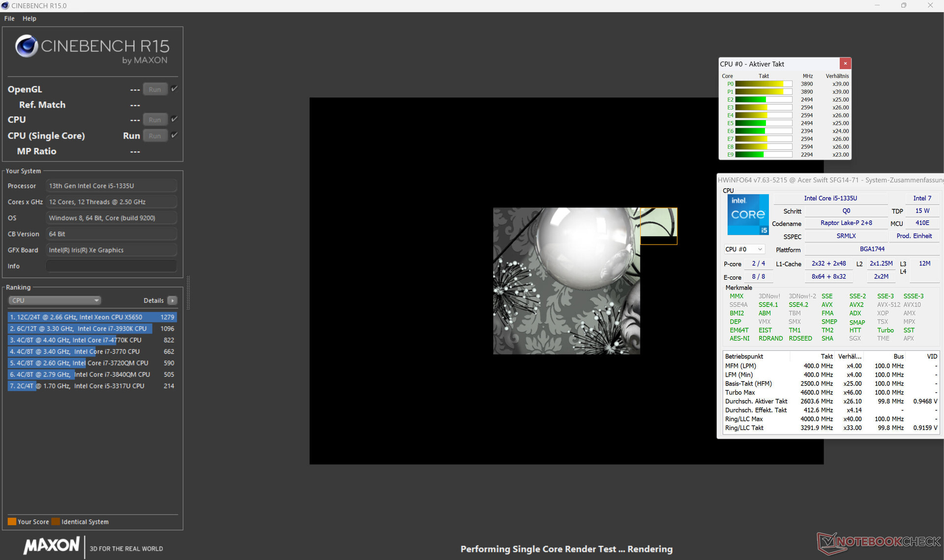Screen dimensions: 944x560
Task: Select ranking entry Core i7-3930K CPU
Action: click(x=92, y=329)
